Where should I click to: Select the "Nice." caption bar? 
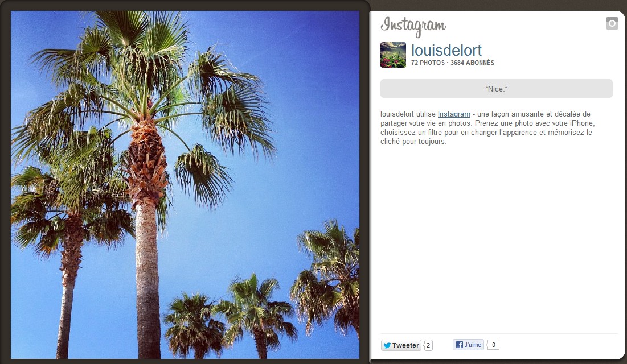pyautogui.click(x=496, y=88)
